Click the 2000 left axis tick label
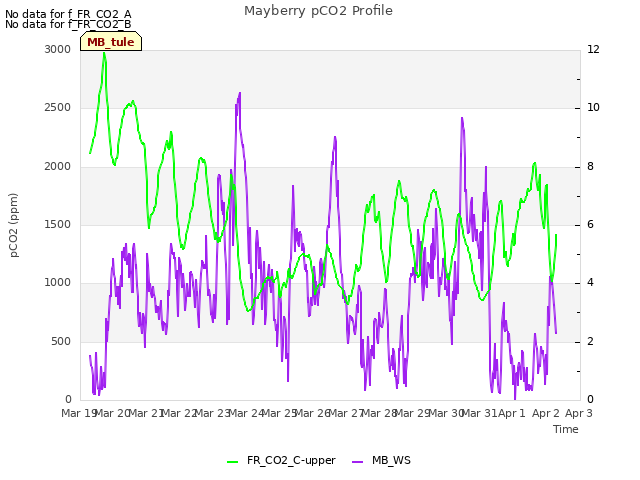This screenshot has width=640, height=480. pos(58,167)
